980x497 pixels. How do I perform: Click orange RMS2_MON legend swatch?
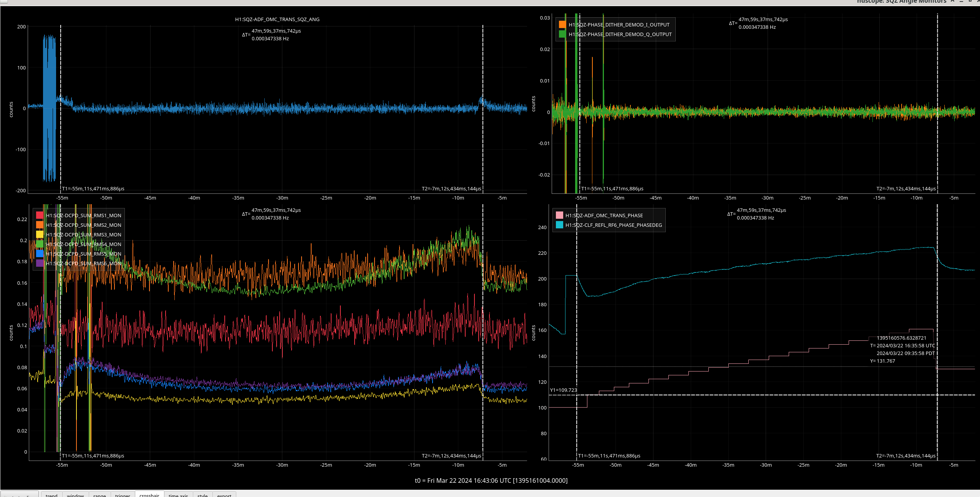click(40, 225)
